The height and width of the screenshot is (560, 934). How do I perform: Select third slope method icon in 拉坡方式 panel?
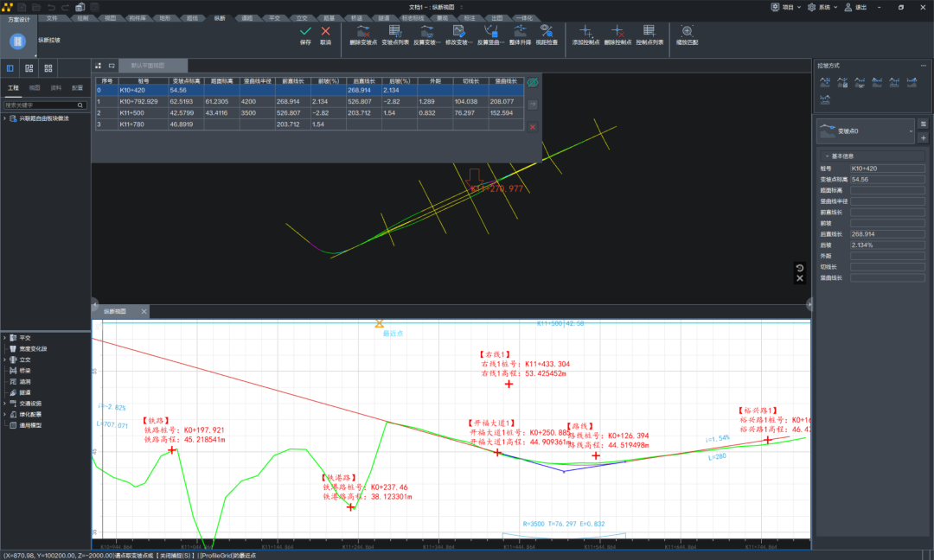click(x=860, y=83)
